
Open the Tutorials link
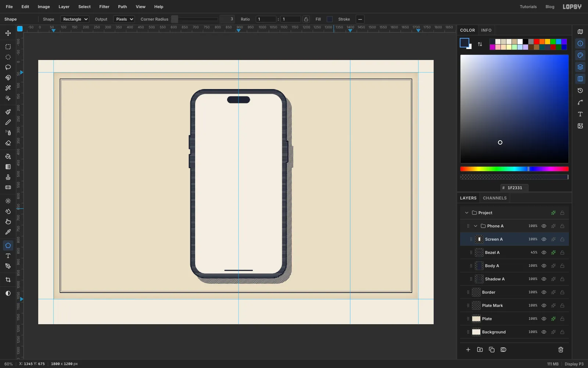tap(528, 7)
